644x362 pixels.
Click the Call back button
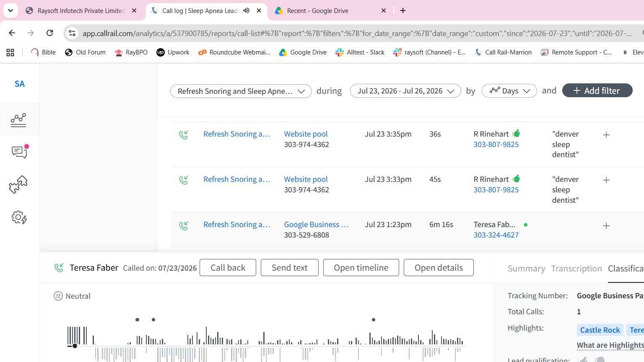[x=228, y=268]
